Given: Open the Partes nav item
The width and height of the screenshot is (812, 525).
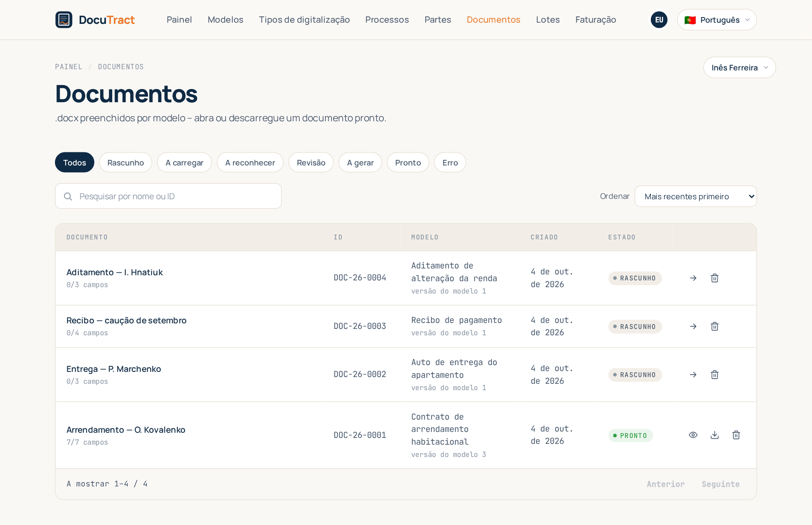Looking at the screenshot, I should click(437, 19).
